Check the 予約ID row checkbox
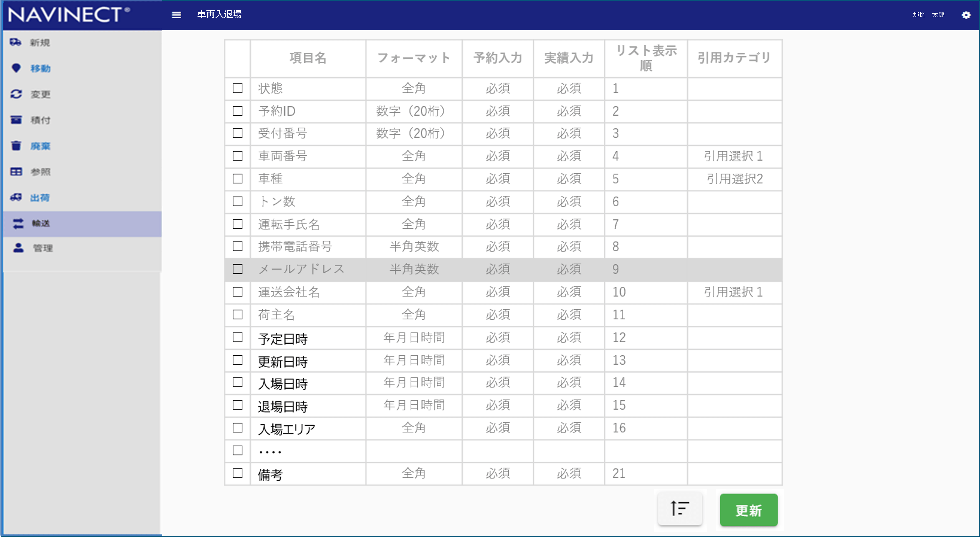Image resolution: width=980 pixels, height=537 pixels. [237, 111]
